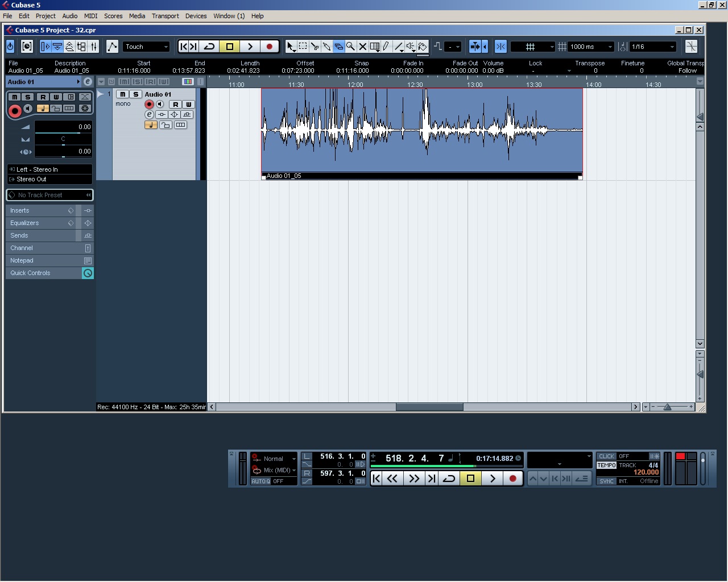728x582 pixels.
Task: Open the Transport menu
Action: pyautogui.click(x=165, y=16)
